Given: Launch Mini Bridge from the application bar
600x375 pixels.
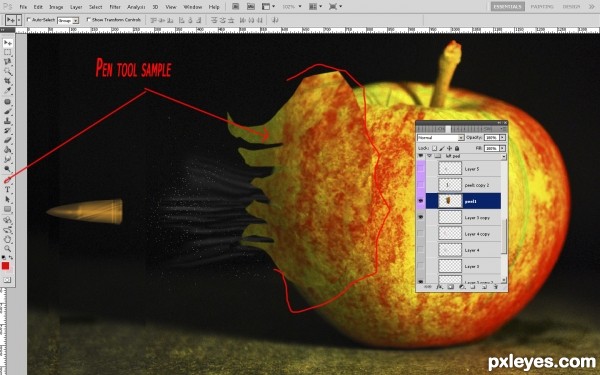Looking at the screenshot, I should pos(251,7).
